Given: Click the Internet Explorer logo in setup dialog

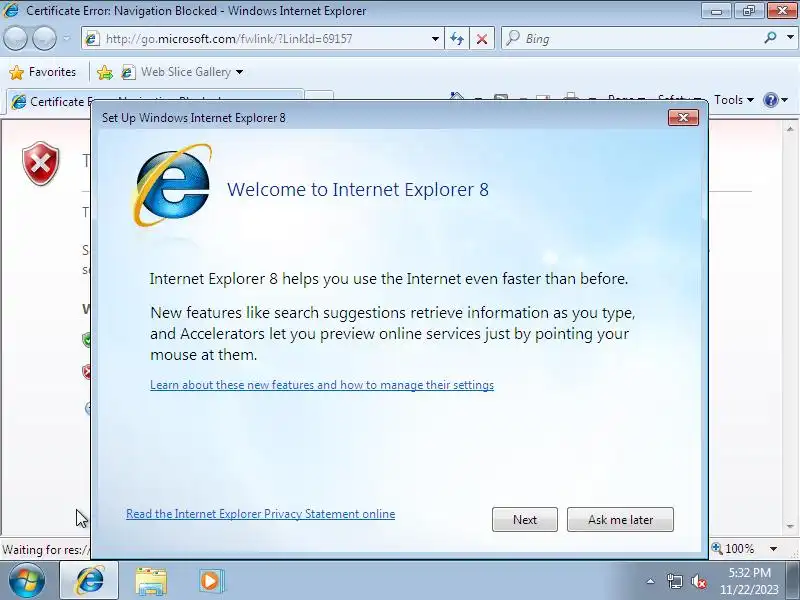Looking at the screenshot, I should pos(173,186).
